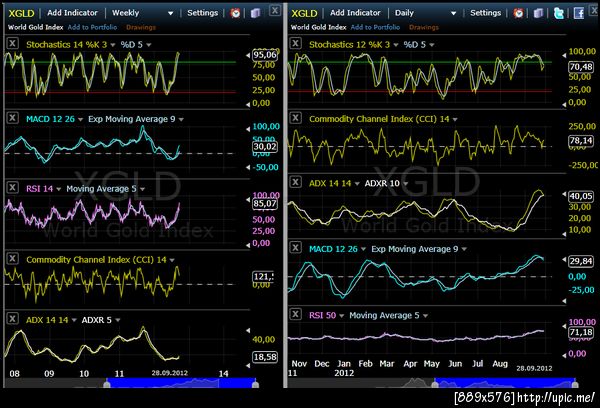This screenshot has width=600, height=408.
Task: Expand daily CCI 14 options
Action: [455, 119]
